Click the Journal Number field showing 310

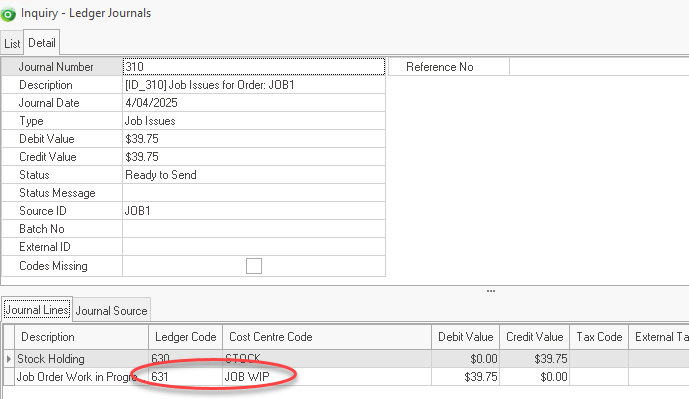click(x=254, y=66)
